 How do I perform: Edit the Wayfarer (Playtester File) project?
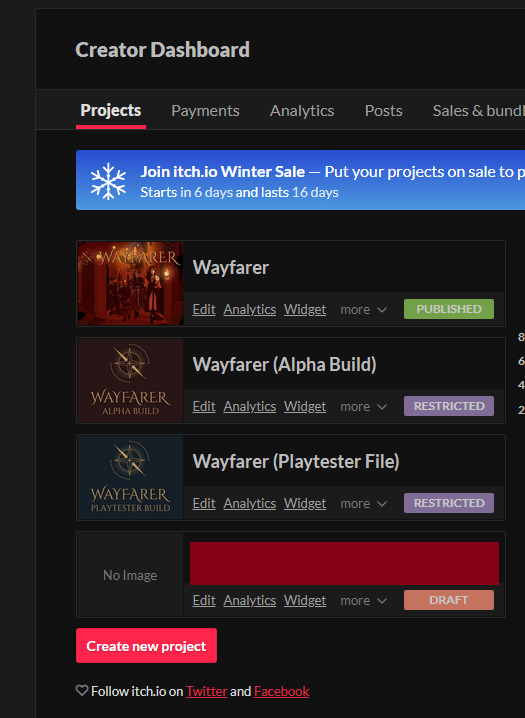coord(204,504)
